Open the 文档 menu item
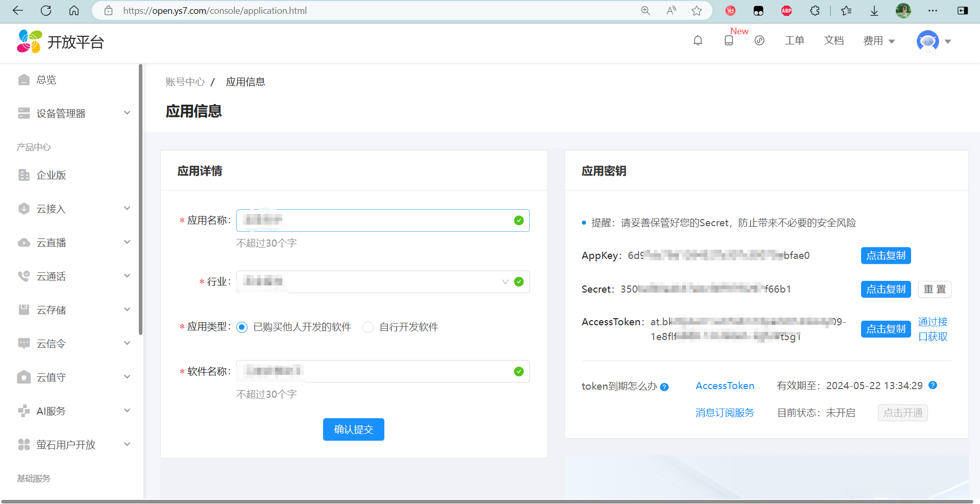 [x=834, y=40]
